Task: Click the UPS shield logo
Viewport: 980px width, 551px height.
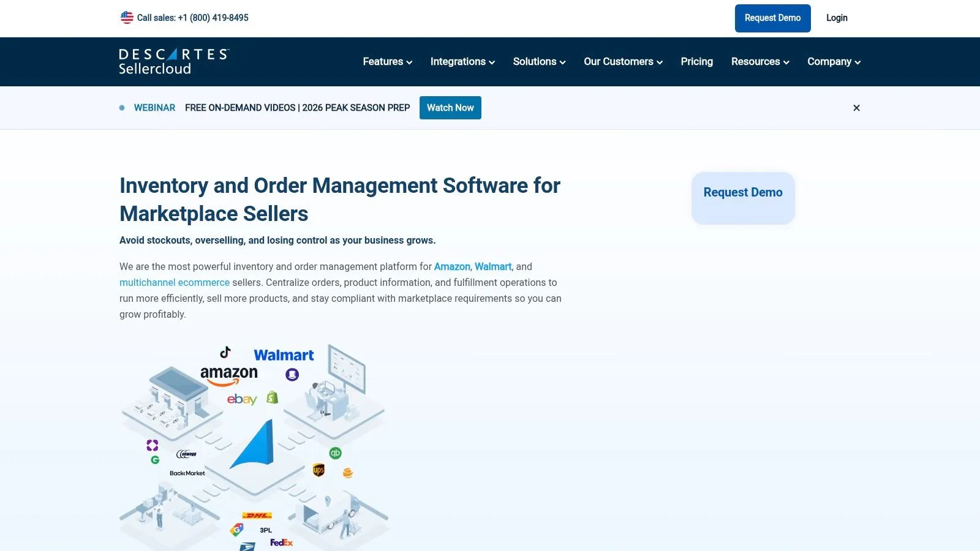Action: click(318, 470)
